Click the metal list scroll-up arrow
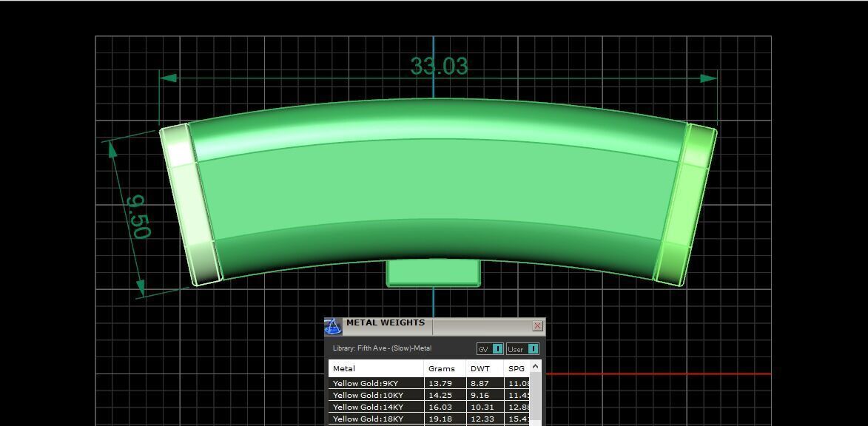The width and height of the screenshot is (868, 426). [x=535, y=366]
